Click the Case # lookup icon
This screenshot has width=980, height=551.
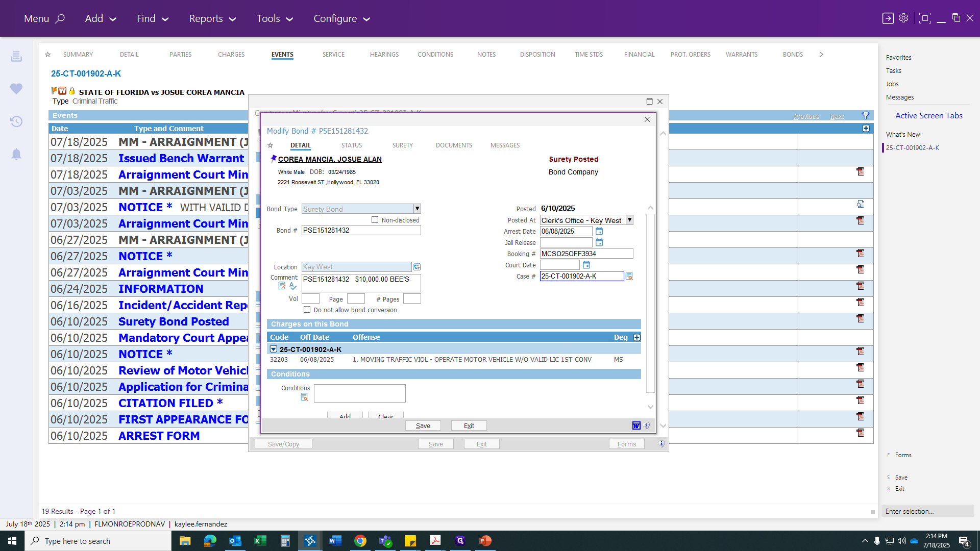(x=629, y=277)
